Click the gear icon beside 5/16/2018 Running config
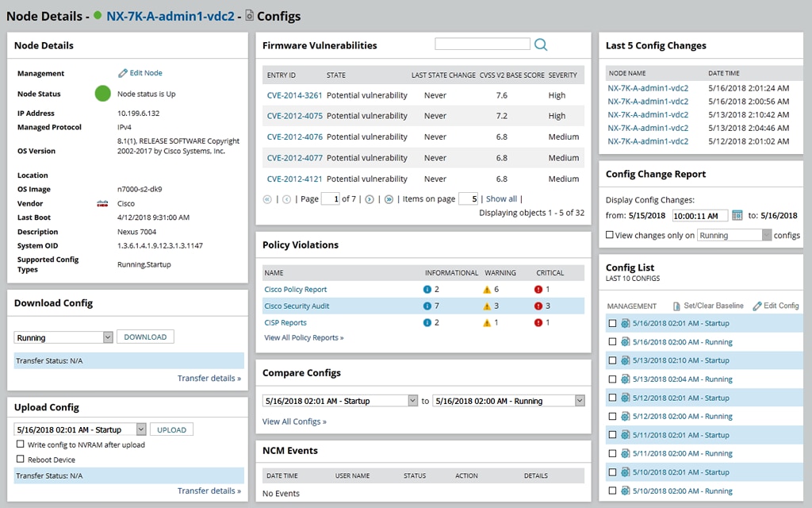 (x=626, y=341)
